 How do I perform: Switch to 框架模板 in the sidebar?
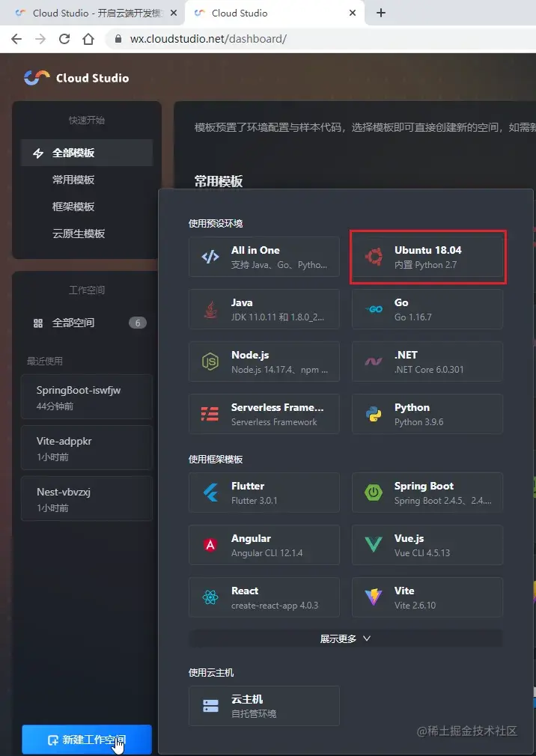(73, 207)
